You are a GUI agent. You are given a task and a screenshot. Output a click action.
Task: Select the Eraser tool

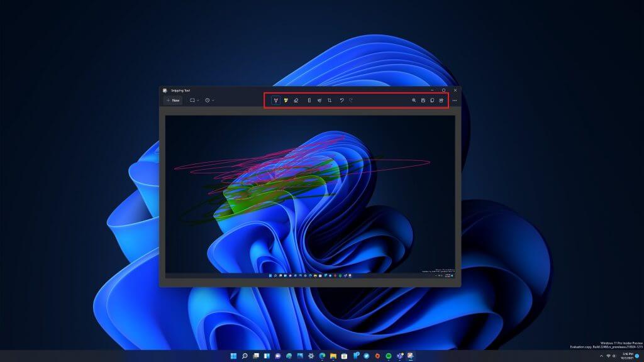296,100
